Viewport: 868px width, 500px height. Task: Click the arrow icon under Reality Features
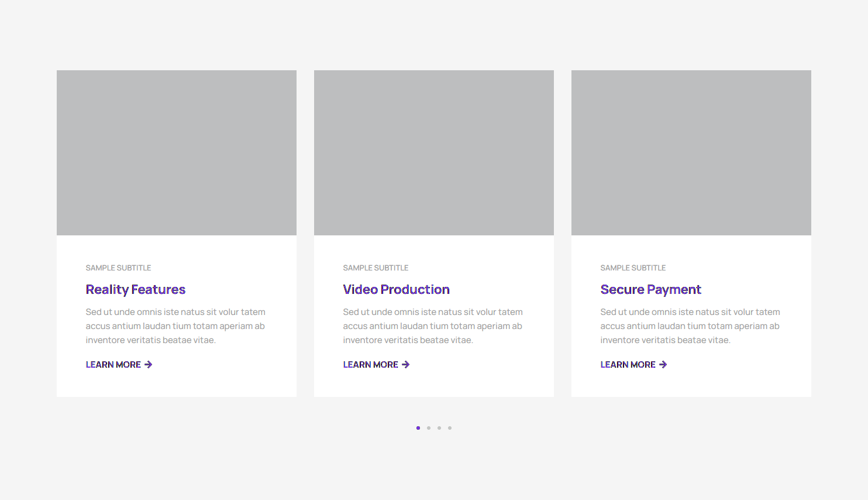(149, 365)
